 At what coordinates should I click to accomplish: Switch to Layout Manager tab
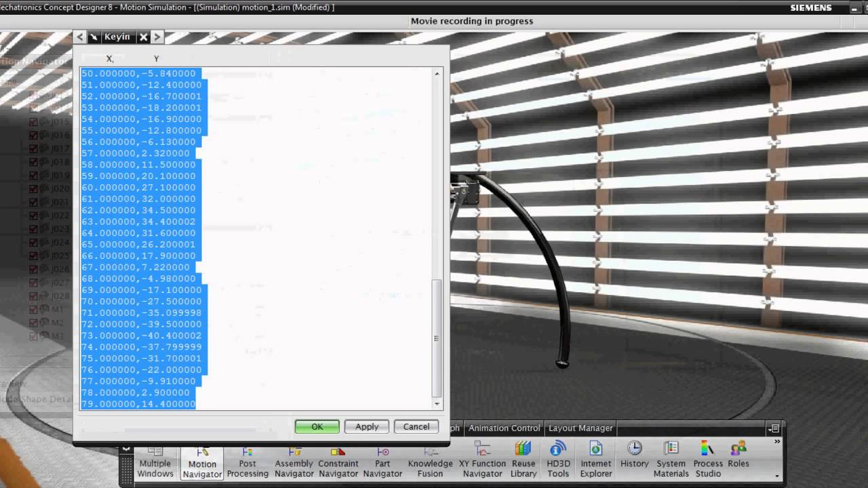click(x=580, y=428)
